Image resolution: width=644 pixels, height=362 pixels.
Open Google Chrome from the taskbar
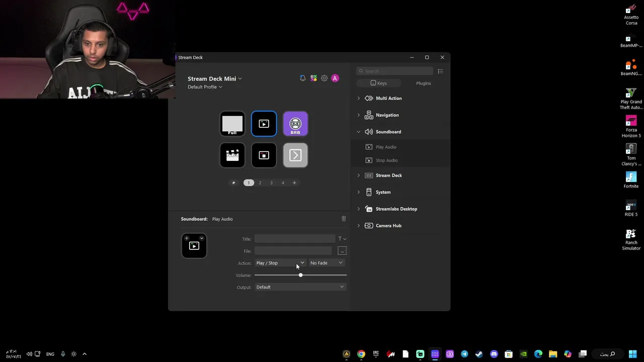point(361,354)
